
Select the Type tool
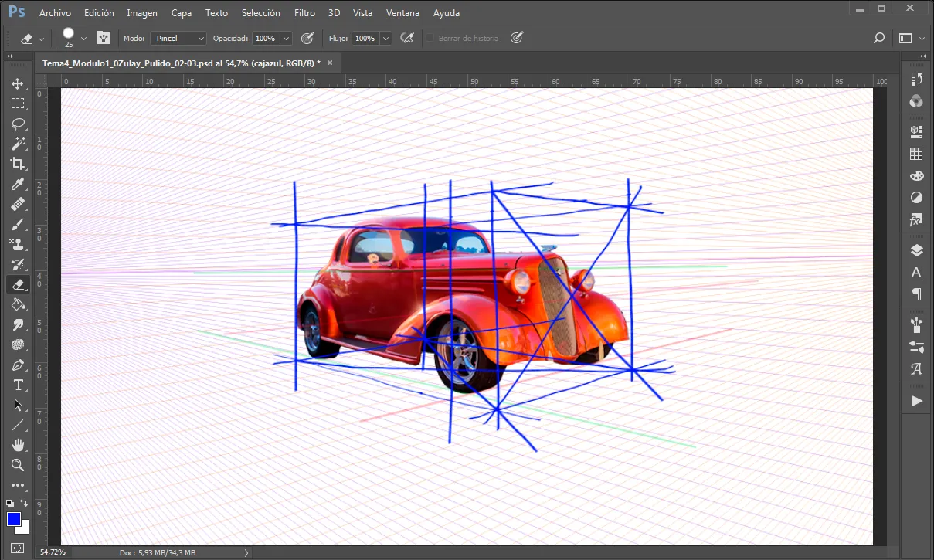click(x=18, y=385)
